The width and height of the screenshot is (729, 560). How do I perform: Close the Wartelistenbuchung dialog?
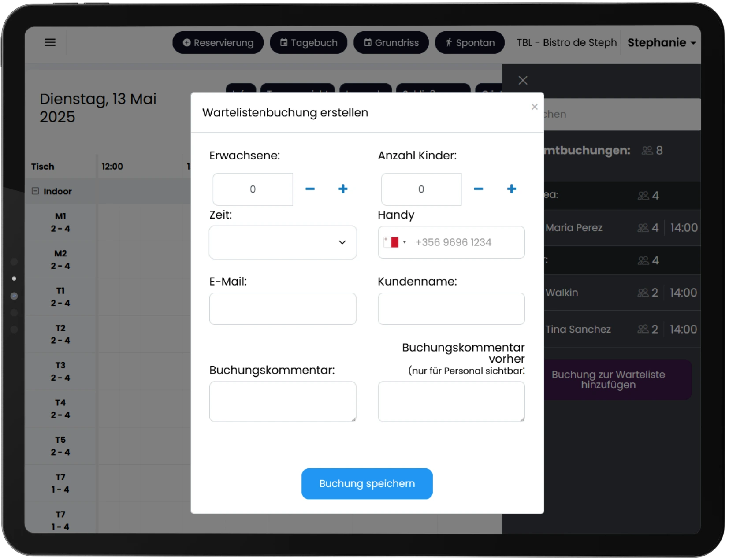tap(534, 107)
